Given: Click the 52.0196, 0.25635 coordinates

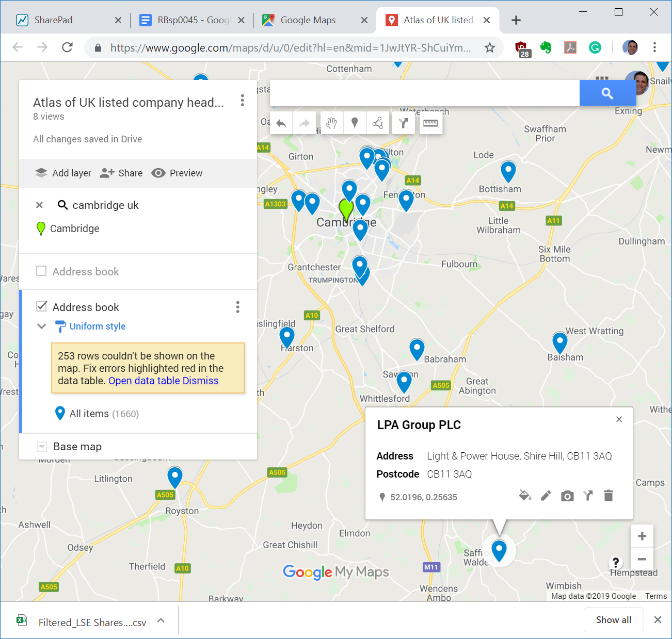Looking at the screenshot, I should coord(424,497).
